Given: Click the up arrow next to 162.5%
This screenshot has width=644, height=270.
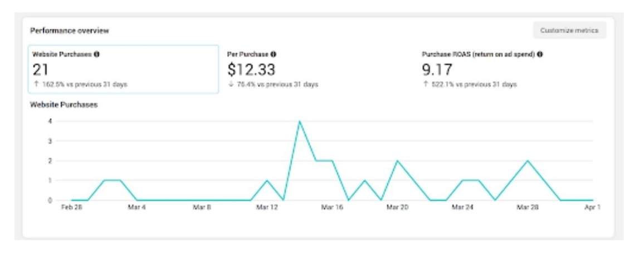Looking at the screenshot, I should pos(36,84).
